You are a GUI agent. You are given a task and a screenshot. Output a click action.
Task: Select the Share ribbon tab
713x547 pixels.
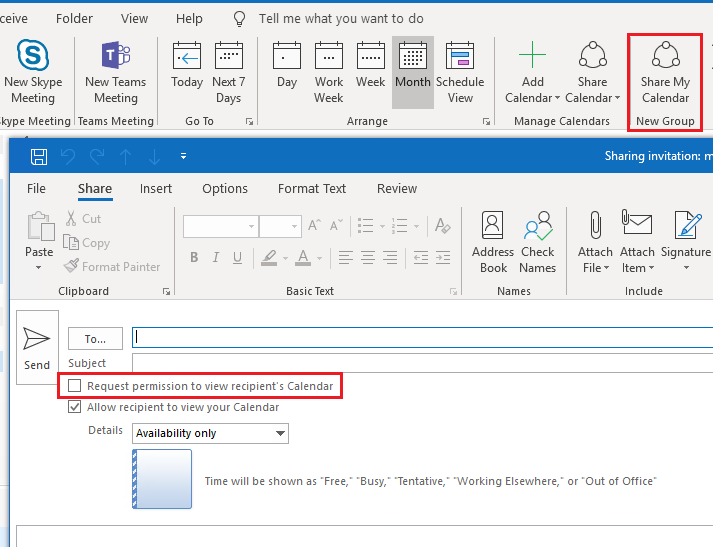(x=95, y=188)
